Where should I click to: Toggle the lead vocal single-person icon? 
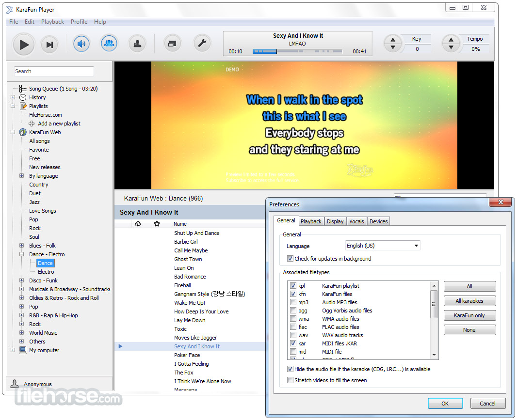coord(137,44)
